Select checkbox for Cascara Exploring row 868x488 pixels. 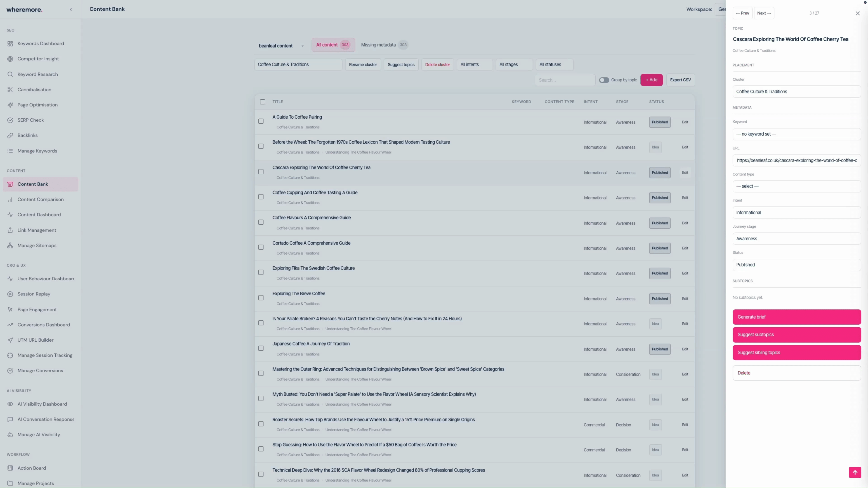261,171
